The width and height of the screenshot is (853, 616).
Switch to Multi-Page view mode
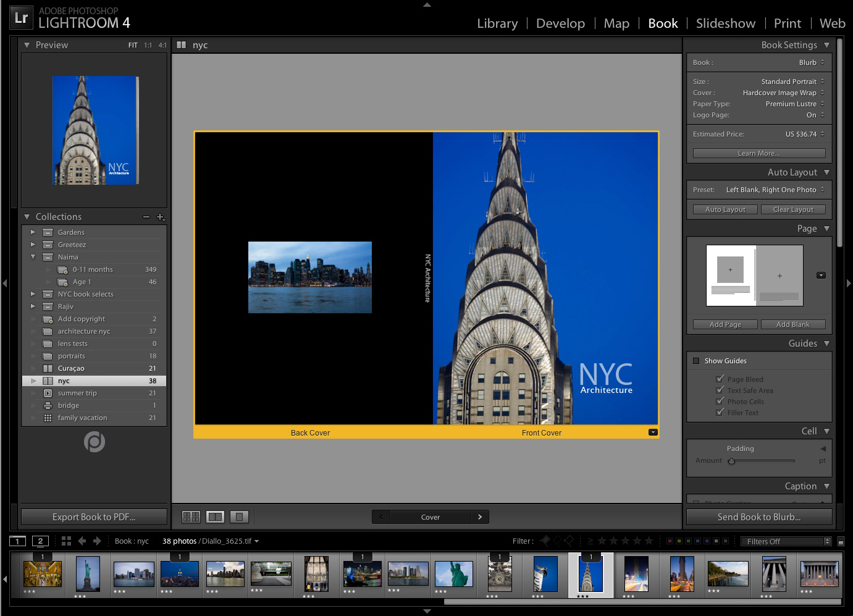[x=191, y=517]
